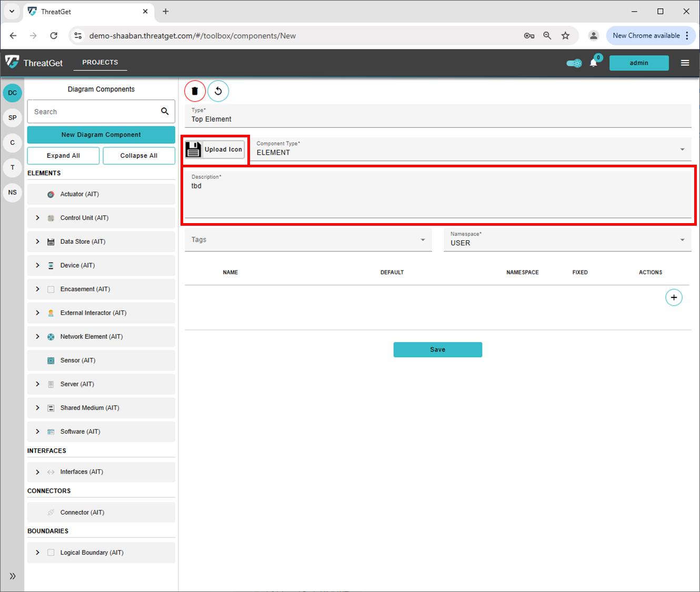Click the reset/undo circular arrow icon
The height and width of the screenshot is (592, 700).
(218, 91)
